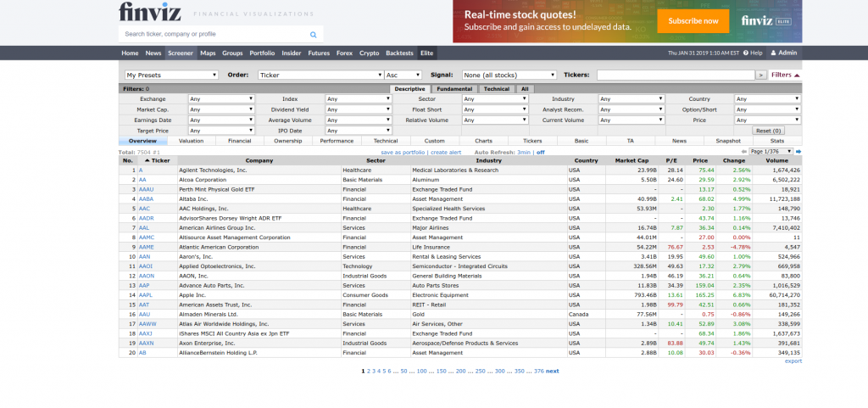Click the export link
868x408 pixels.
click(x=793, y=361)
